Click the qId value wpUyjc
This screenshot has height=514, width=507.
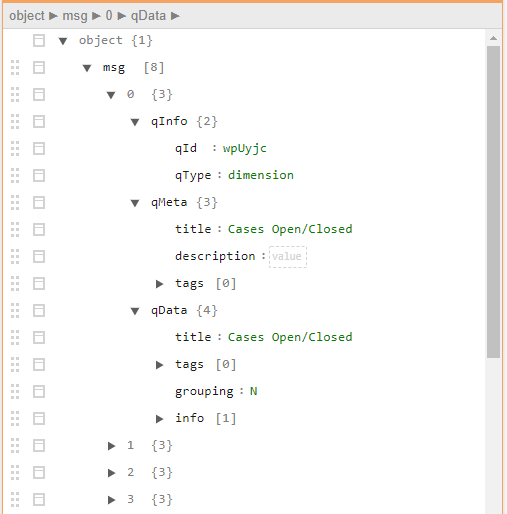245,148
